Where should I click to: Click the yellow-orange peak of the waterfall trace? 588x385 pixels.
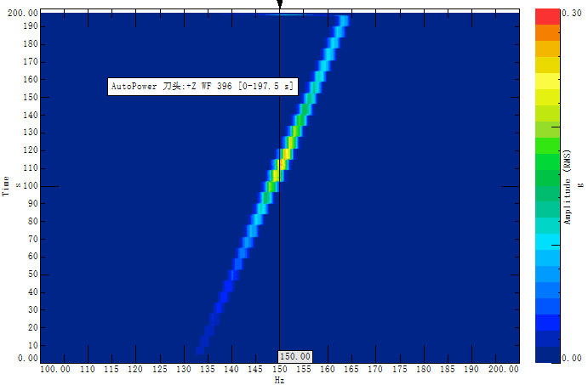(282, 164)
